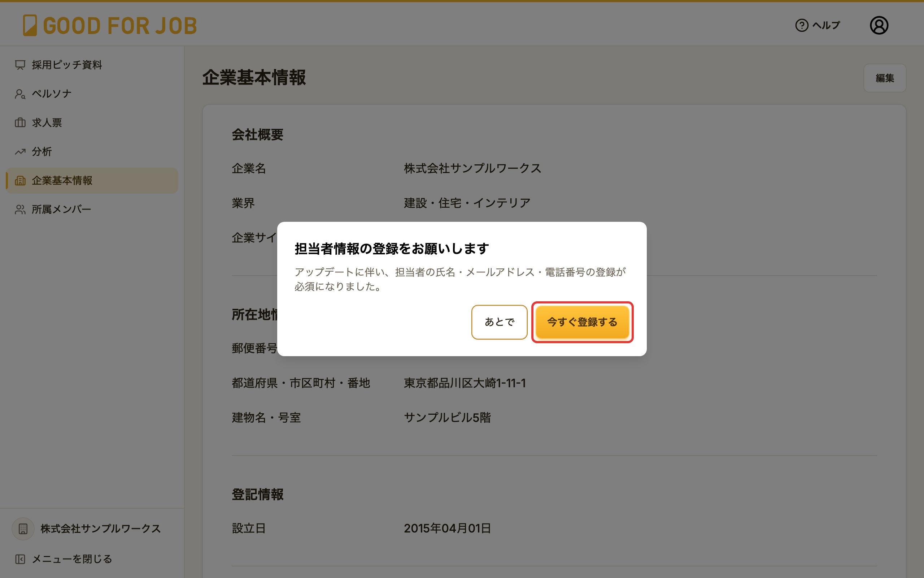Click the 分析 trend chart icon

[20, 152]
